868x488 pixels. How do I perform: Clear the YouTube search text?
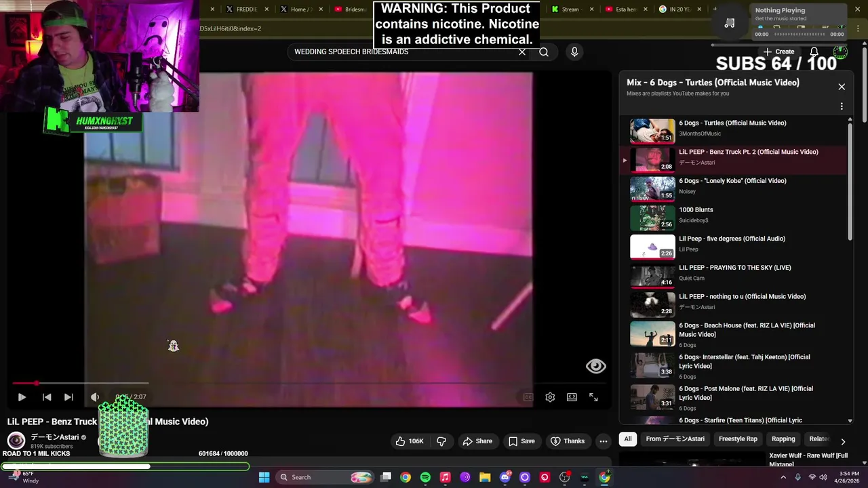(x=522, y=52)
